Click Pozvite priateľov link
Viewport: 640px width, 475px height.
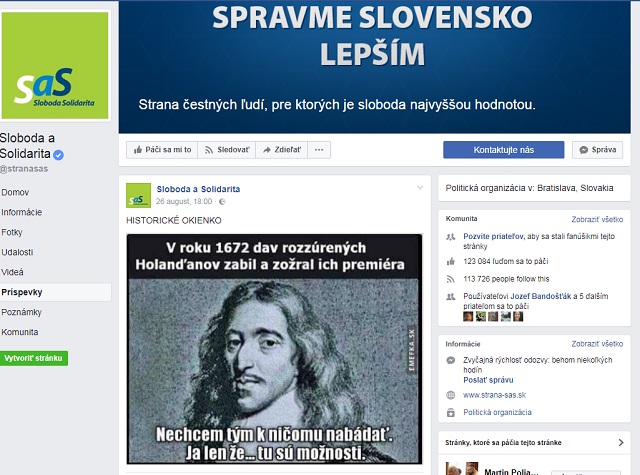coord(493,236)
